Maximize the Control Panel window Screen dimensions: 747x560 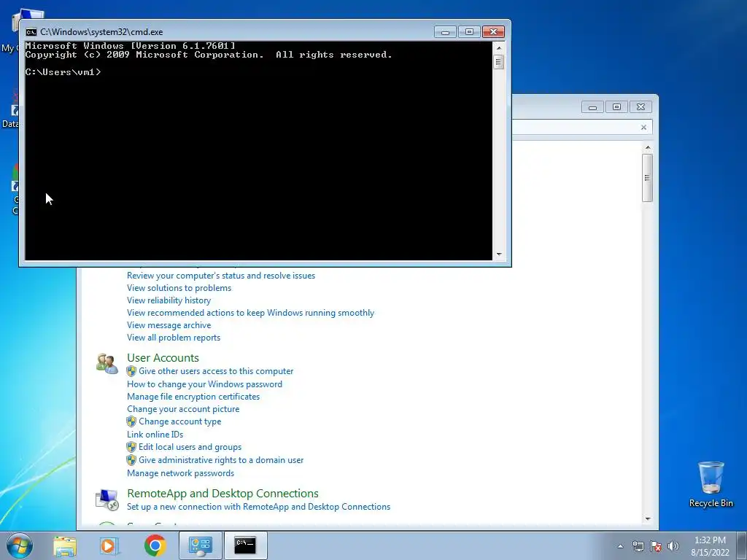616,107
